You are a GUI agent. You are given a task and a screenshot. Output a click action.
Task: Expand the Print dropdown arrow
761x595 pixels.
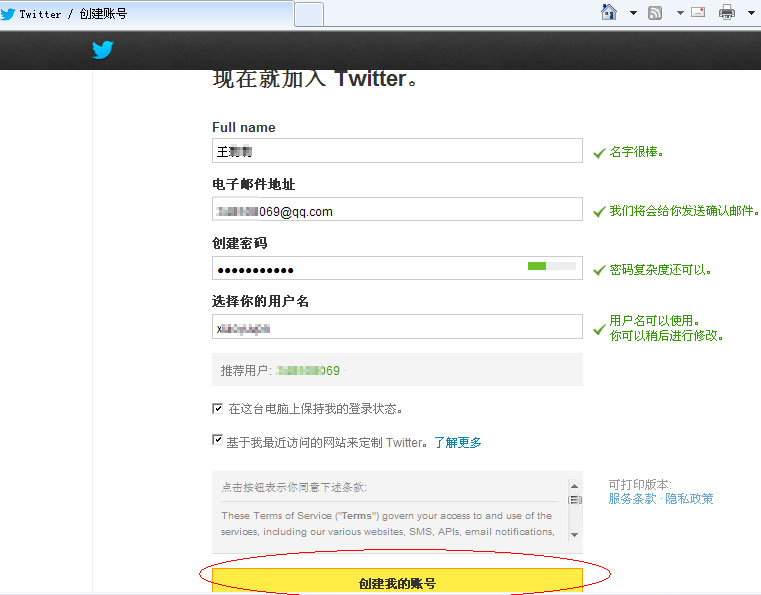tap(751, 13)
